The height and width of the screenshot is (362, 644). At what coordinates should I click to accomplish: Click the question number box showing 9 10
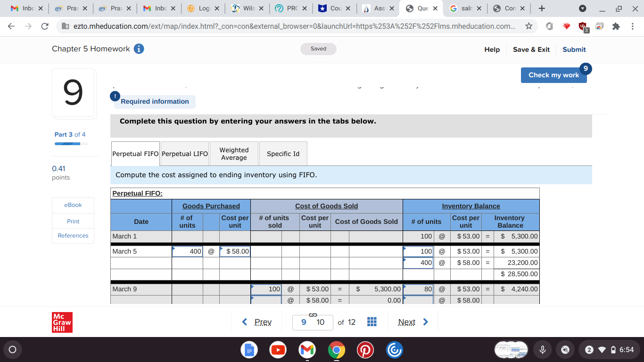[x=313, y=322]
